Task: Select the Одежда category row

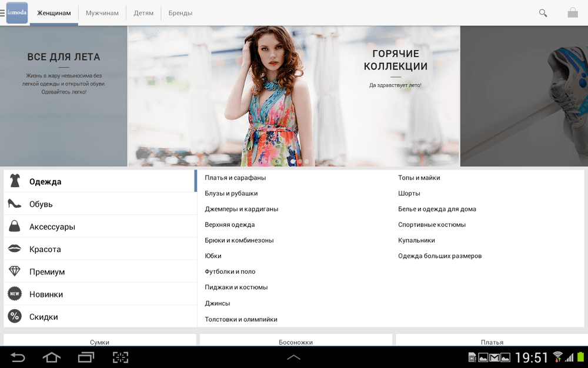Action: 100,181
